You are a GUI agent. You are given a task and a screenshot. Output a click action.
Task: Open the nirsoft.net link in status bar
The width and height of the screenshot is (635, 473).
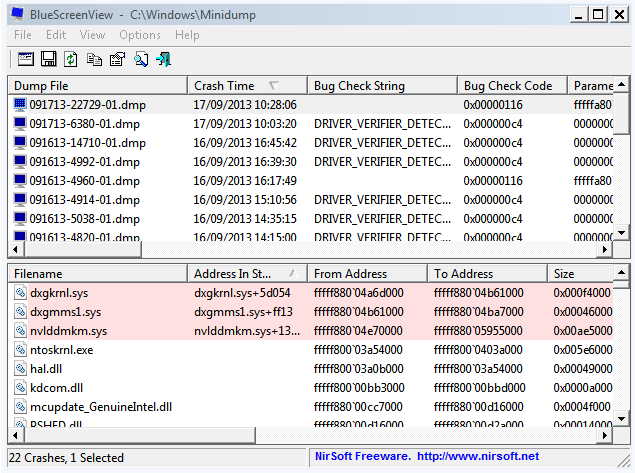click(x=478, y=456)
